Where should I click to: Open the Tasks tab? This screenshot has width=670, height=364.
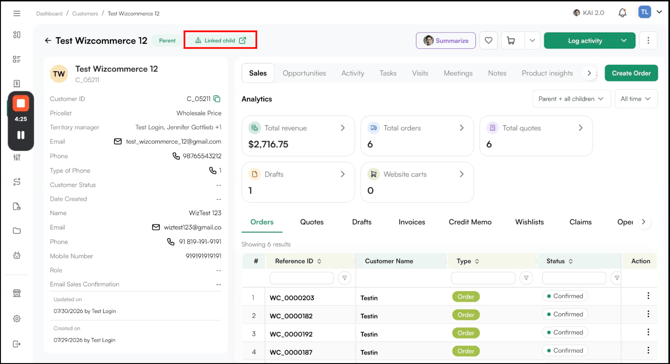pyautogui.click(x=388, y=73)
